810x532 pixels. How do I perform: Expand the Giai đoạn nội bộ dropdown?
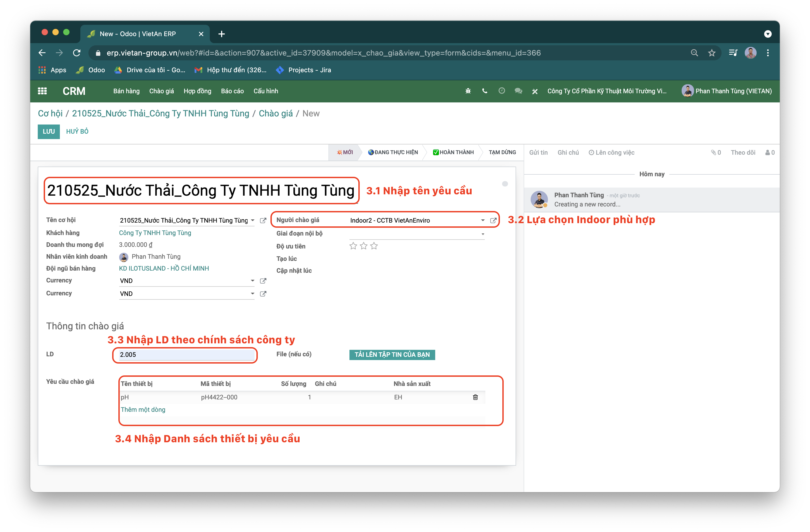(483, 234)
